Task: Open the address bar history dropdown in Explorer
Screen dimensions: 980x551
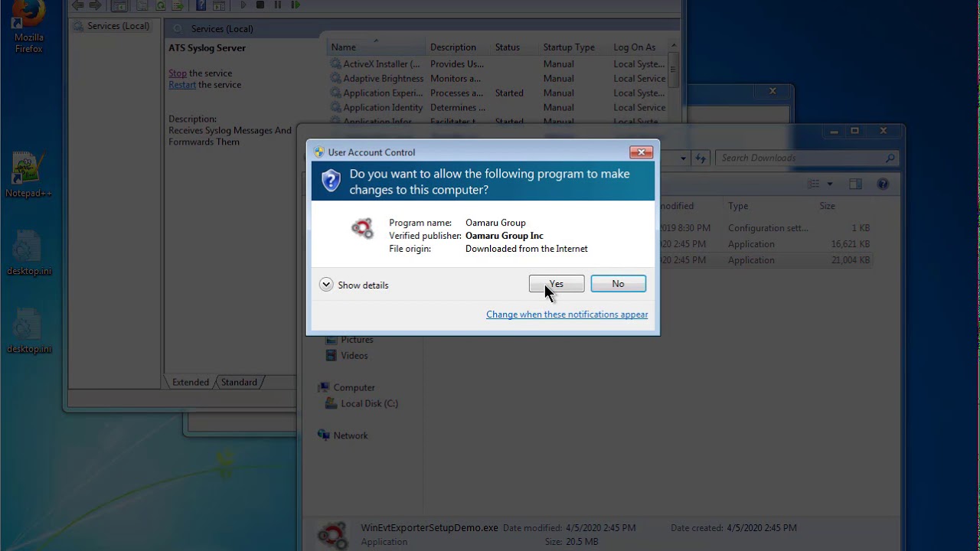Action: 684,158
